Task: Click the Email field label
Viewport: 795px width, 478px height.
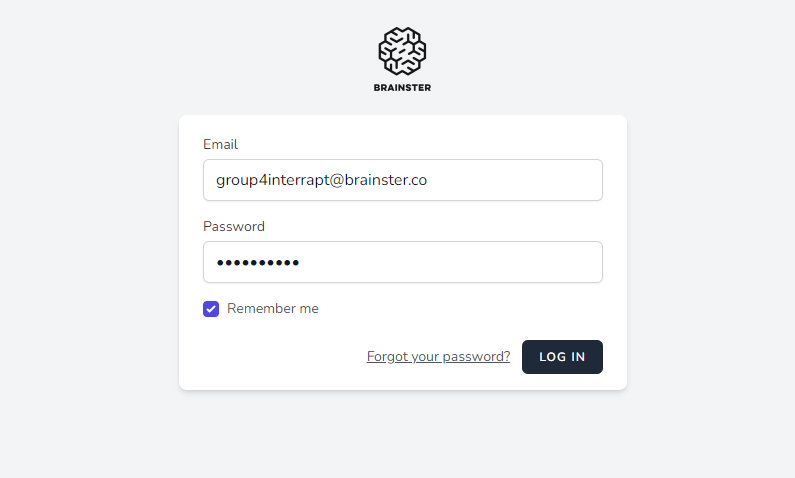Action: click(x=220, y=144)
